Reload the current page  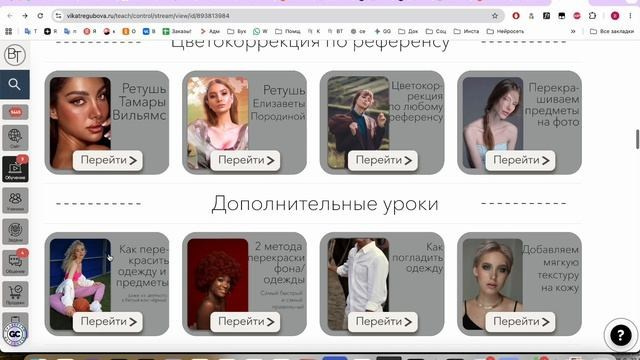coord(40,16)
